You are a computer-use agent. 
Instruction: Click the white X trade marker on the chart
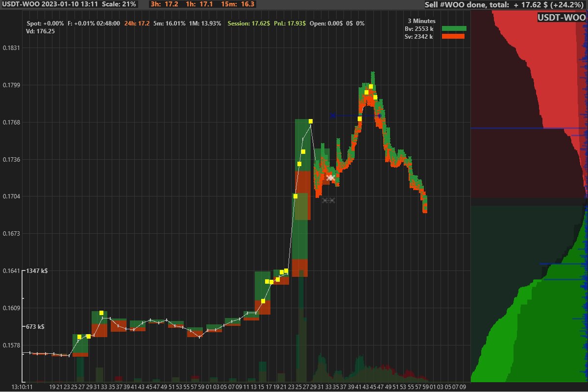point(331,177)
